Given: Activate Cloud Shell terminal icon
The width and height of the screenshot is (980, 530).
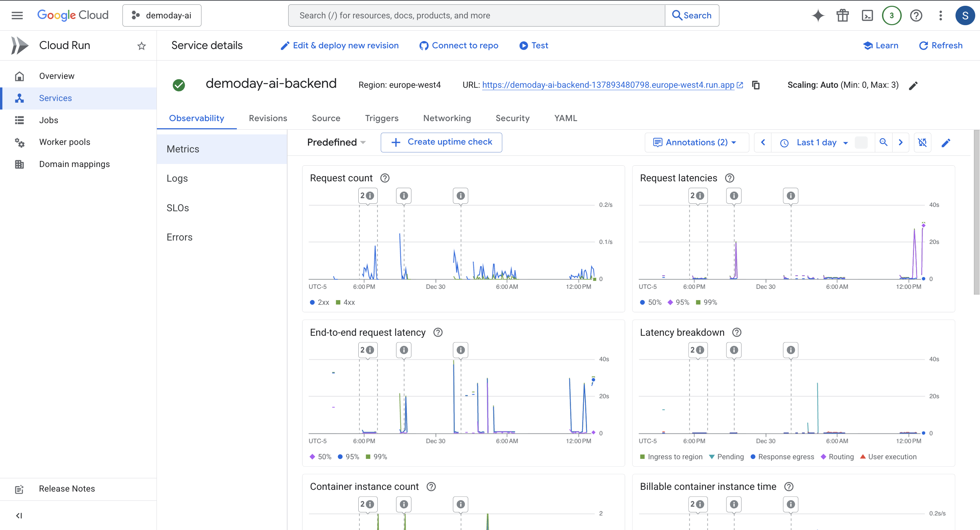Looking at the screenshot, I should [867, 16].
